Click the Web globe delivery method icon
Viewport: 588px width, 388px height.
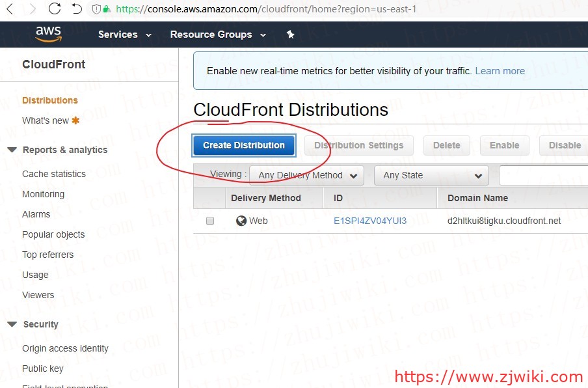[x=241, y=221]
